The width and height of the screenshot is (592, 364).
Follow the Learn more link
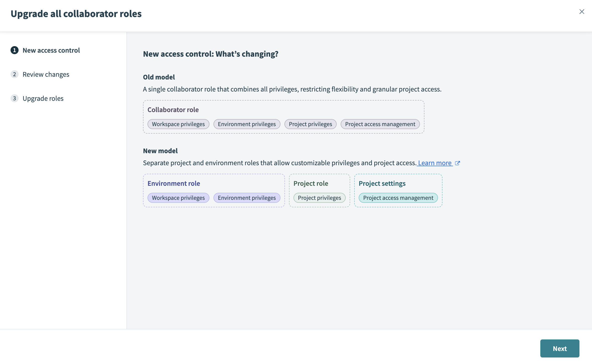[435, 163]
